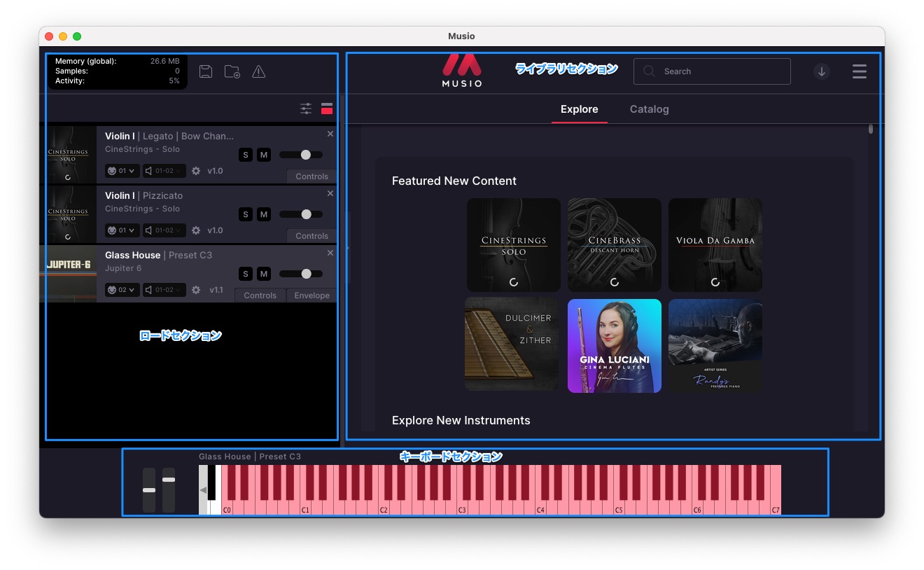
Task: Open MIDI channel 02 dropdown on Glass House
Action: click(122, 290)
